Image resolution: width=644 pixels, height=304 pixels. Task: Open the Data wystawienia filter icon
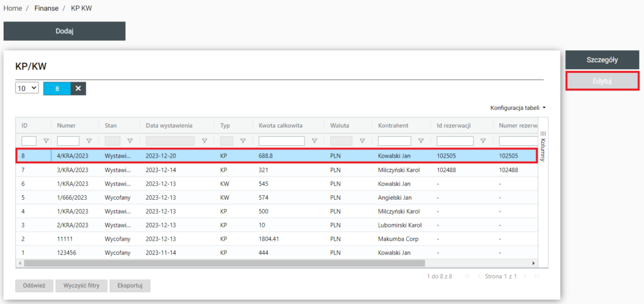(x=204, y=141)
